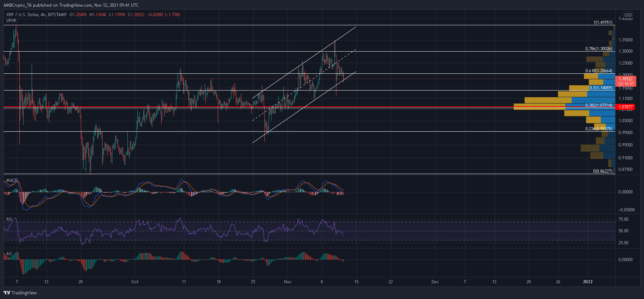Open the USD currency selector
This screenshot has width=644, height=299.
tap(628, 15)
